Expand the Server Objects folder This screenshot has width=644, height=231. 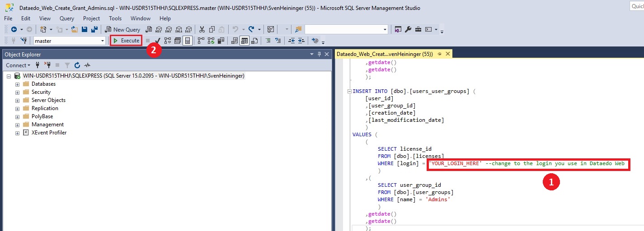pos(18,100)
